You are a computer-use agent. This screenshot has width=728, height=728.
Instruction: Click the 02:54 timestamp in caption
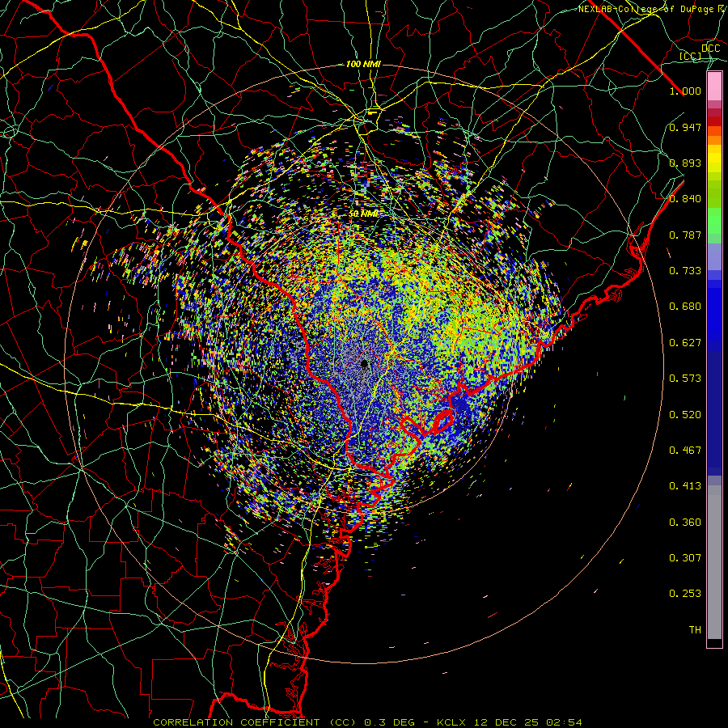click(564, 722)
